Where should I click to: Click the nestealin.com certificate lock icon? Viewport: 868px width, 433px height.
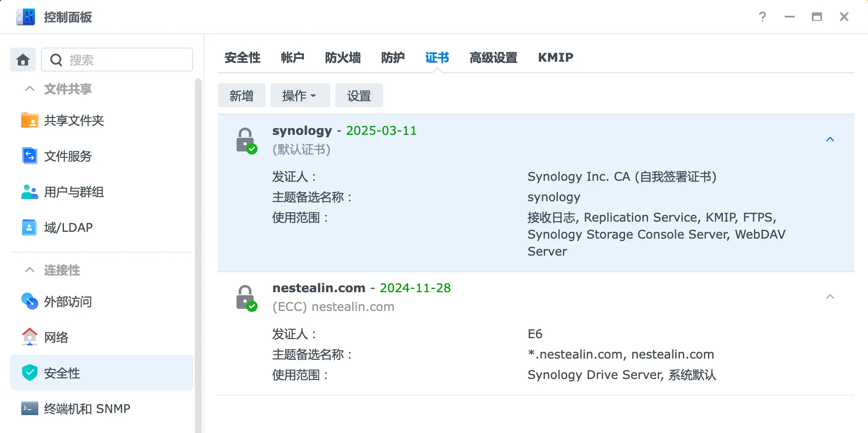(x=246, y=298)
